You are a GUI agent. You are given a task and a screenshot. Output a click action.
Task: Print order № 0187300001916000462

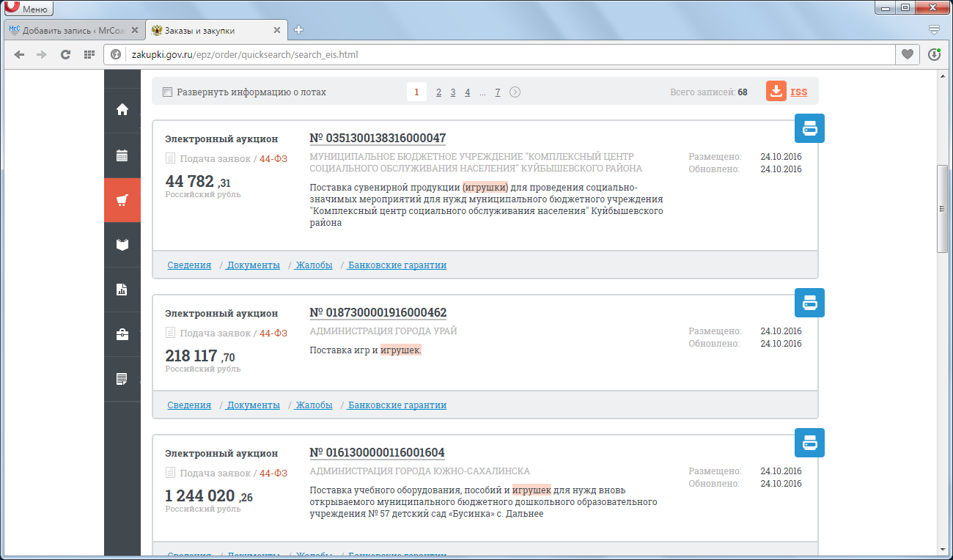click(x=810, y=303)
